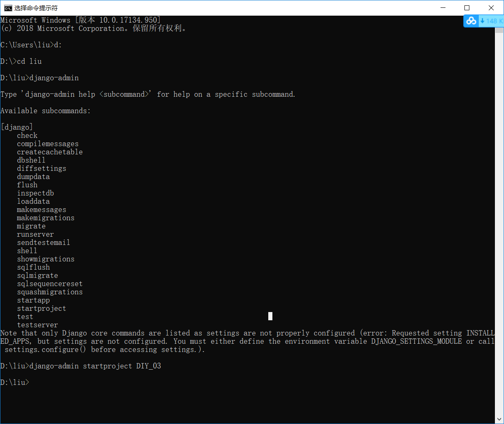Click the 'sendtestemail' subcommand text
The height and width of the screenshot is (424, 504).
pyautogui.click(x=44, y=242)
